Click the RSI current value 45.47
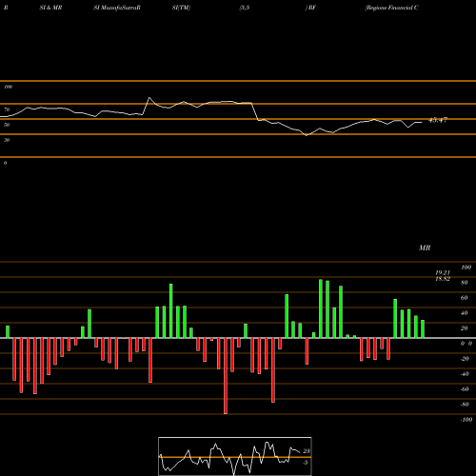Viewport: 476px width, 476px height. coord(438,120)
